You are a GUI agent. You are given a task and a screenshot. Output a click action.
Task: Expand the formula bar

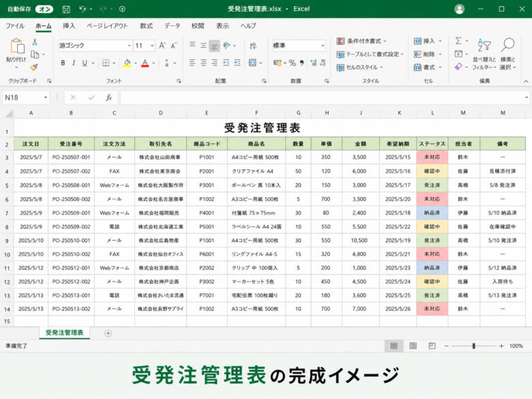coord(527,98)
